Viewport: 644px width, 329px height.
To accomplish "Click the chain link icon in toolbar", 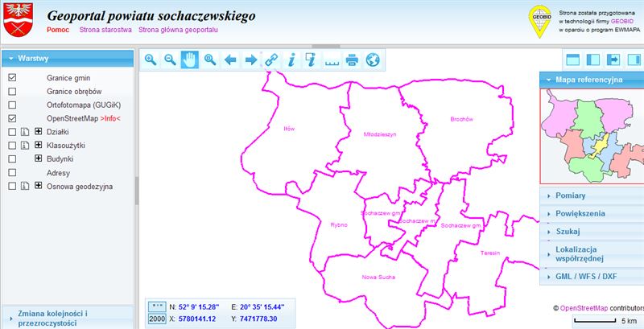I will 270,60.
